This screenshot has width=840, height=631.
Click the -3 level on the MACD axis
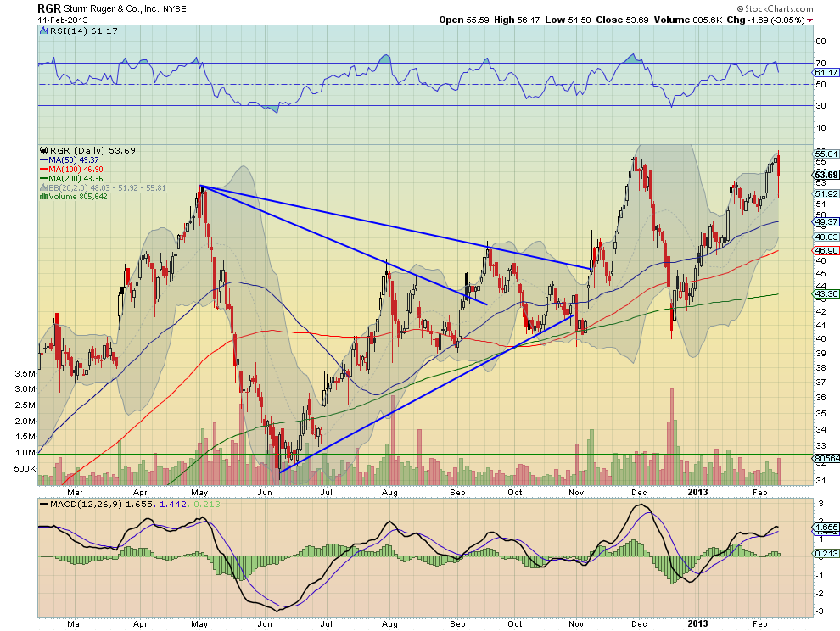[820, 611]
